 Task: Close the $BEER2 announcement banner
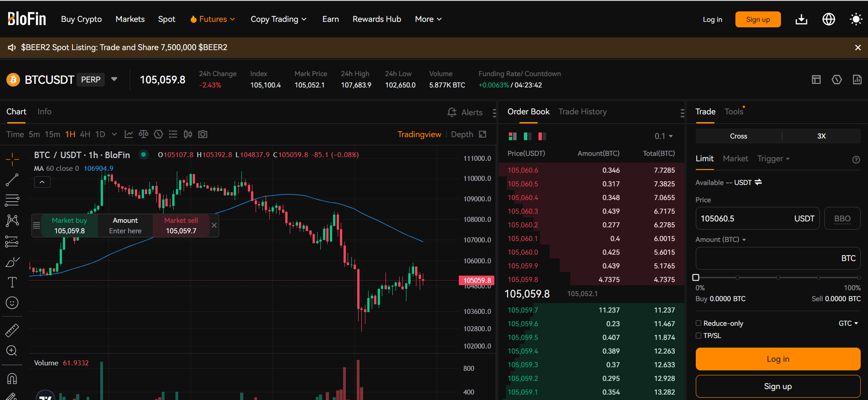pyautogui.click(x=858, y=47)
